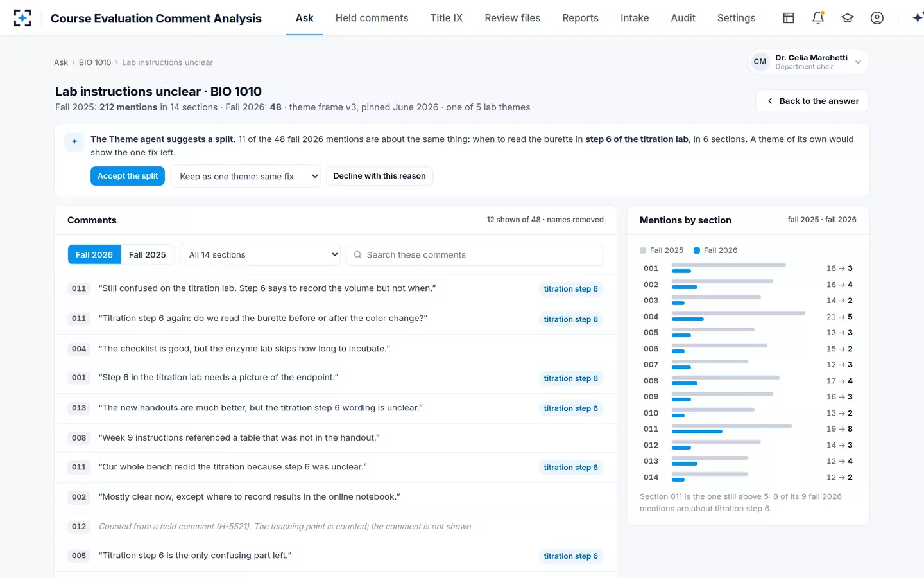Follow the Ask breadcrumb link

[x=61, y=62]
